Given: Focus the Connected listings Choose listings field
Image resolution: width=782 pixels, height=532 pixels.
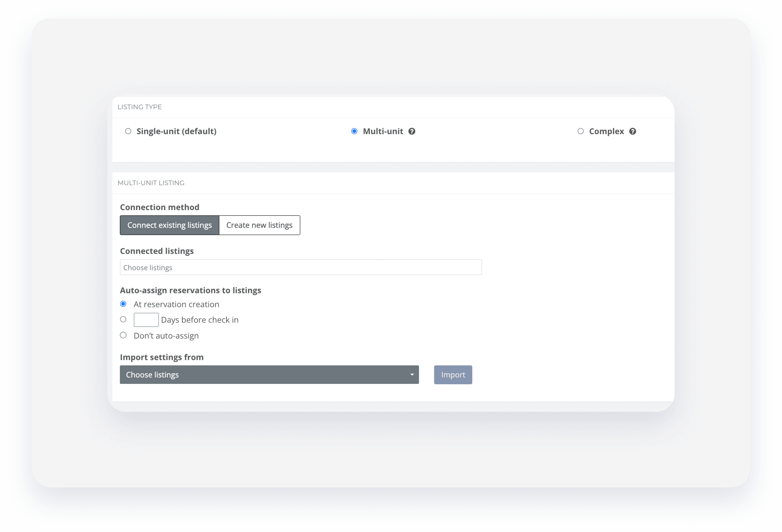Looking at the screenshot, I should 300,267.
